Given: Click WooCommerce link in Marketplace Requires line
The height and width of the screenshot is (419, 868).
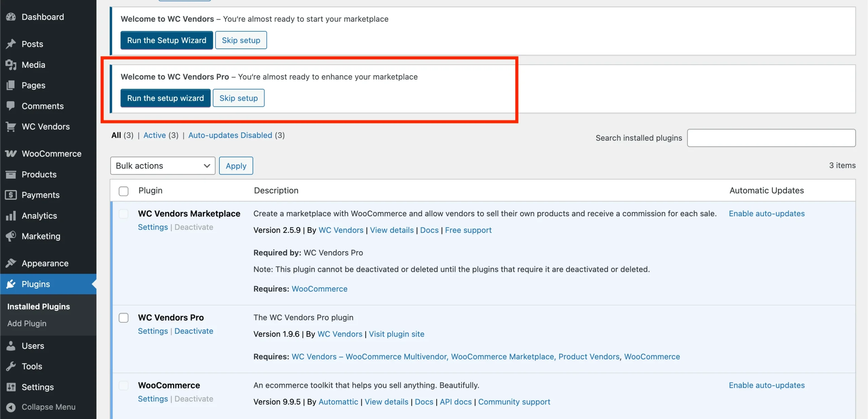Looking at the screenshot, I should tap(320, 289).
